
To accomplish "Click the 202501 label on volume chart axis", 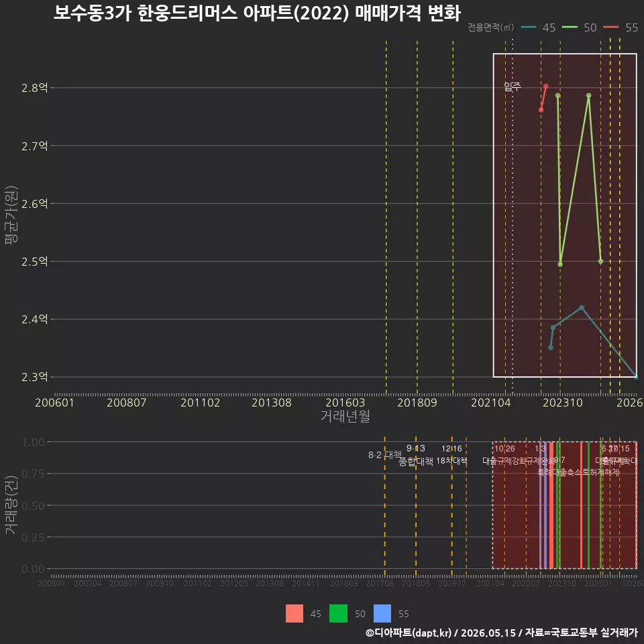I will coord(598,583).
